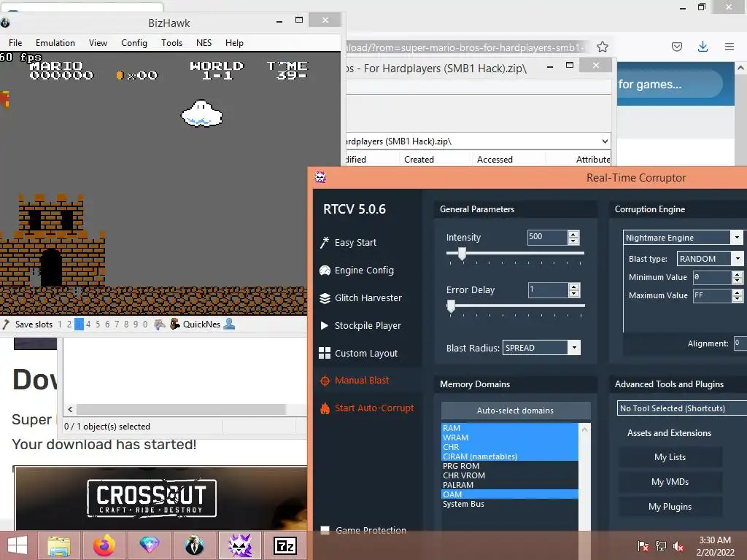
Task: Open Custom Layout grid icon
Action: pyautogui.click(x=325, y=353)
